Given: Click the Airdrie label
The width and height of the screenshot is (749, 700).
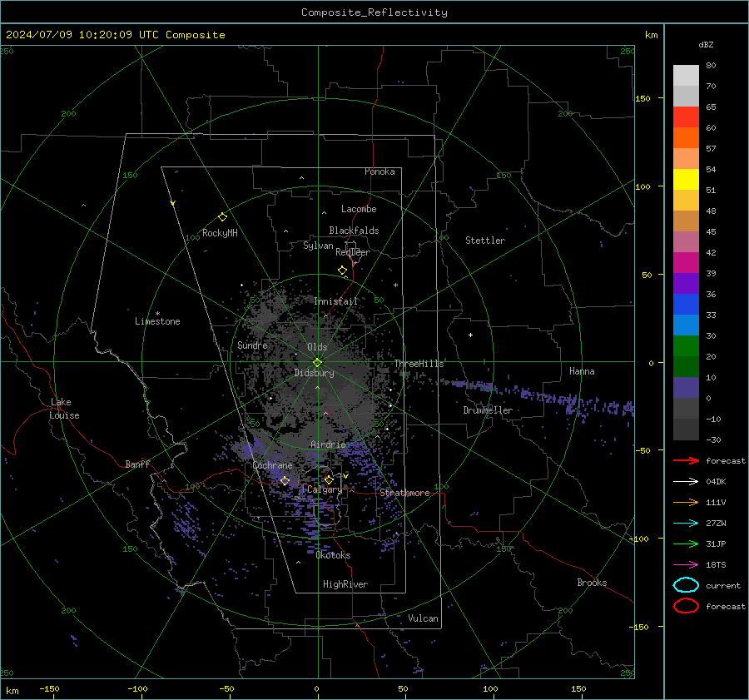Looking at the screenshot, I should [x=328, y=444].
